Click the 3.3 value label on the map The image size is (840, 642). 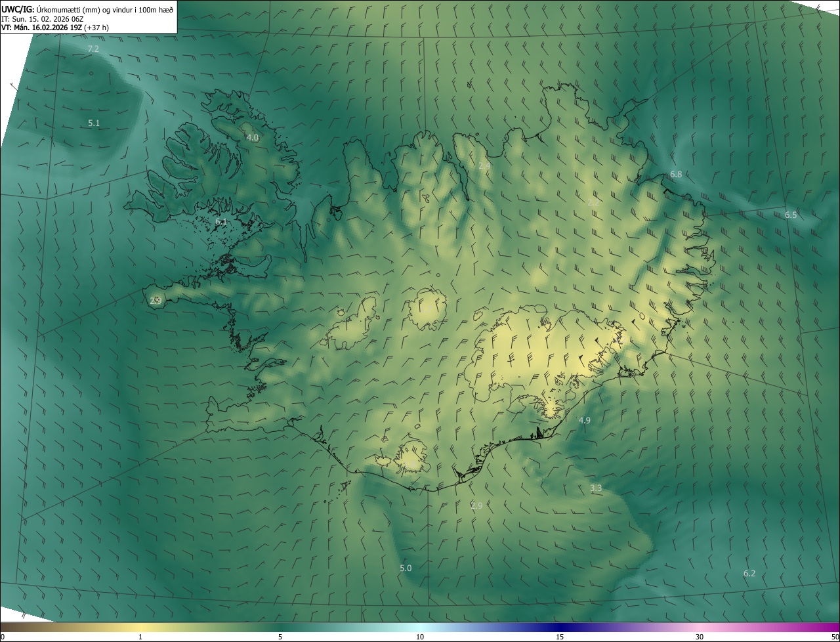[596, 488]
